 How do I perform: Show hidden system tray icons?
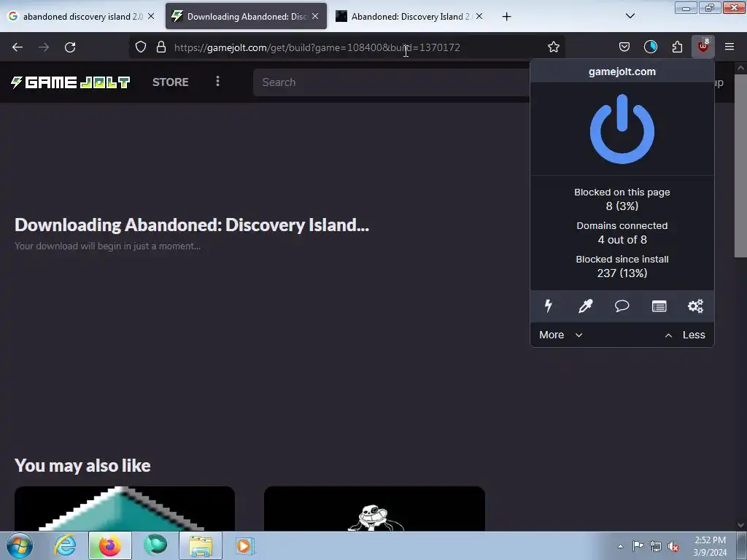(x=620, y=546)
